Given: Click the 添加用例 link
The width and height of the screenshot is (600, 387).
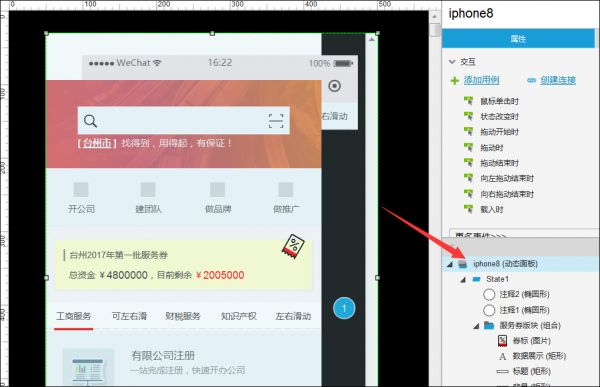Looking at the screenshot, I should pyautogui.click(x=481, y=80).
